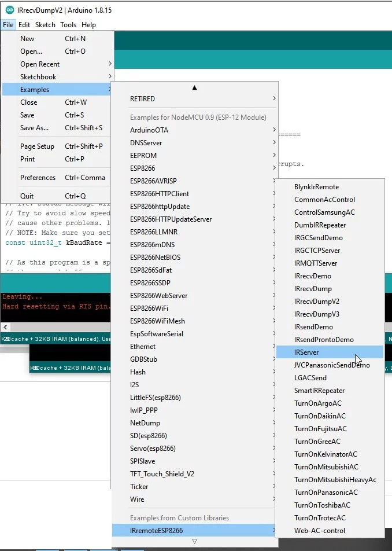The width and height of the screenshot is (392, 551).
Task: Open the File menu
Action: 8,24
